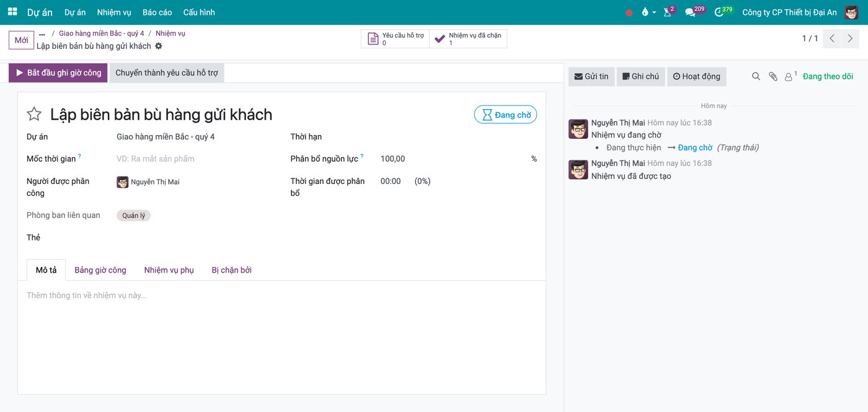Expand the collapsed breadcrumb ellipsis
The height and width of the screenshot is (412, 868).
click(x=42, y=34)
